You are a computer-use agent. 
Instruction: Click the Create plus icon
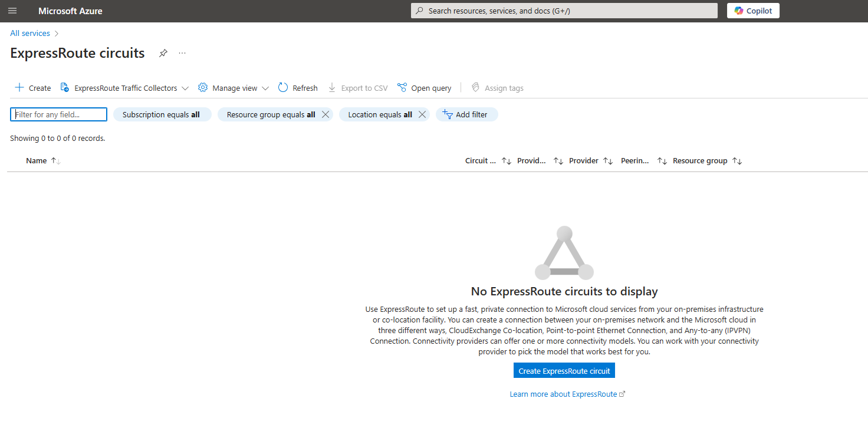[19, 87]
